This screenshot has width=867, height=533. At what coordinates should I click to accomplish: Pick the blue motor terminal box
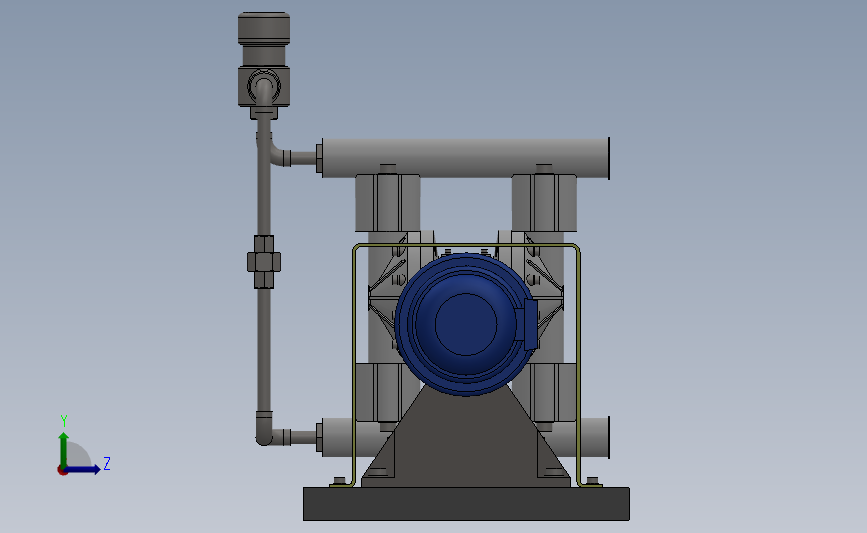pos(531,325)
